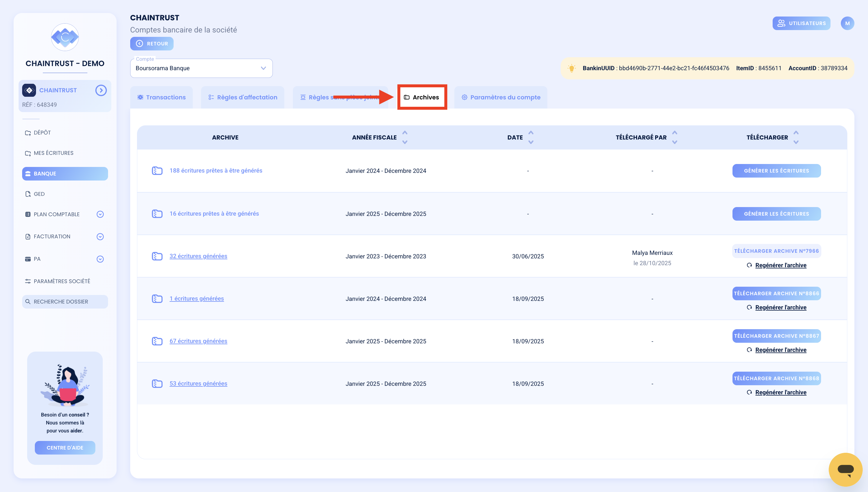This screenshot has width=868, height=492.
Task: Open 32 écritures générées link
Action: tap(198, 256)
